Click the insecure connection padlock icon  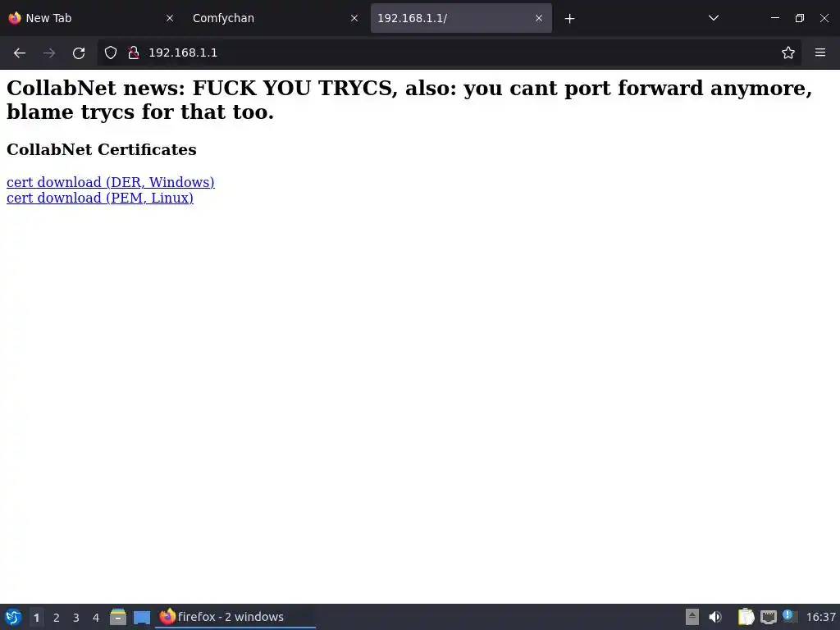(134, 52)
